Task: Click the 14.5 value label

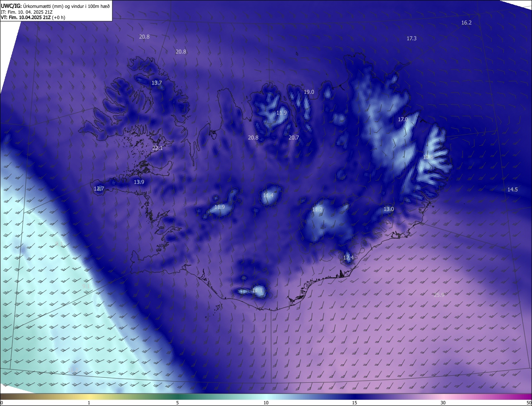Action: [x=512, y=189]
